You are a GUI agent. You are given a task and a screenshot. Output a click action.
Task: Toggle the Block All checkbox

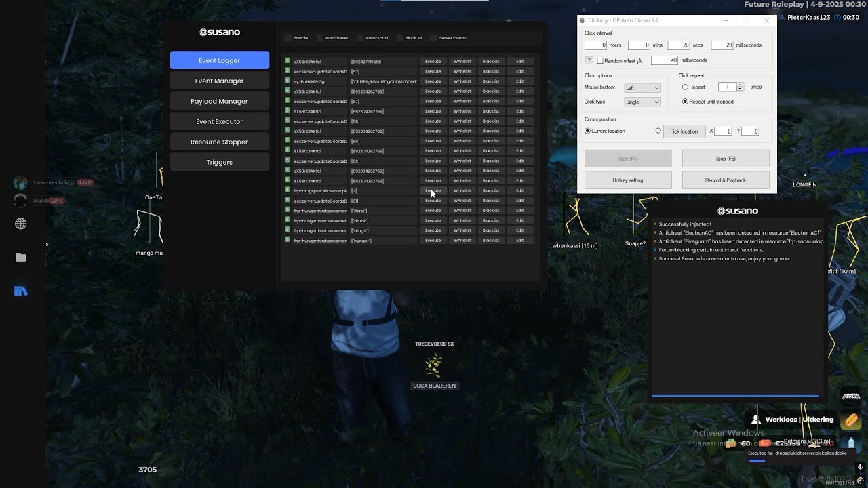399,38
